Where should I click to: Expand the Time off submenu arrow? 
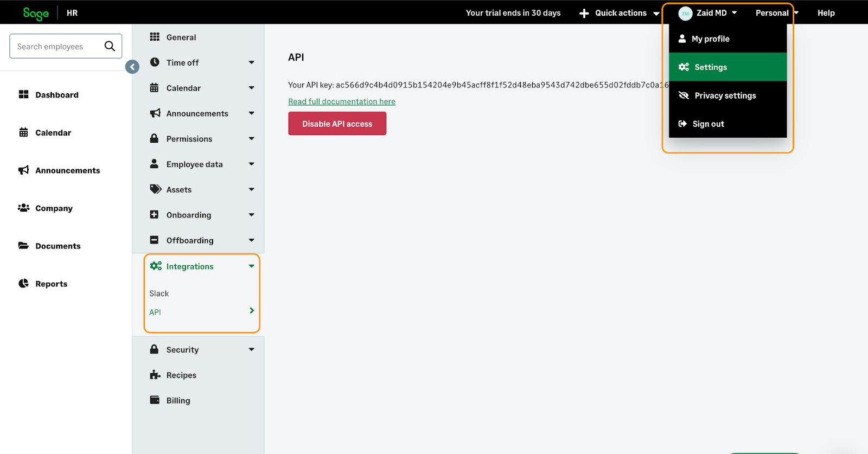point(252,62)
